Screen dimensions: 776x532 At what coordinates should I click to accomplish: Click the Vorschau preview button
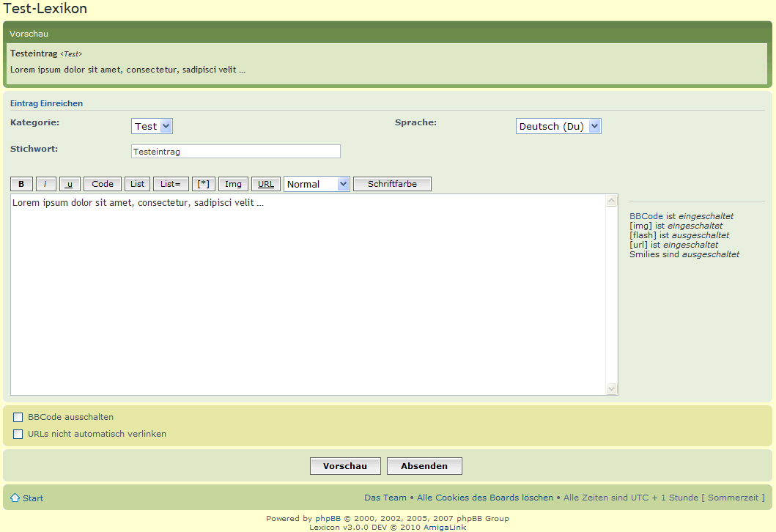pyautogui.click(x=345, y=466)
